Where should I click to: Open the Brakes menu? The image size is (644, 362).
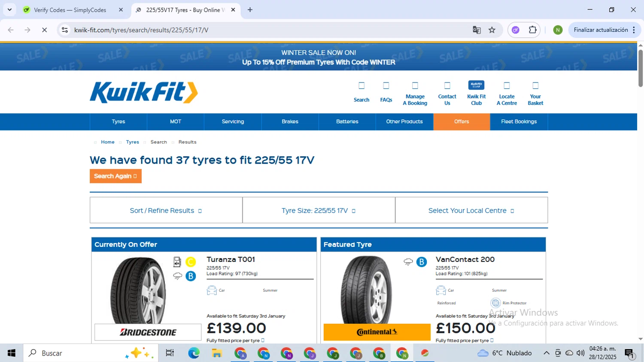coord(290,122)
